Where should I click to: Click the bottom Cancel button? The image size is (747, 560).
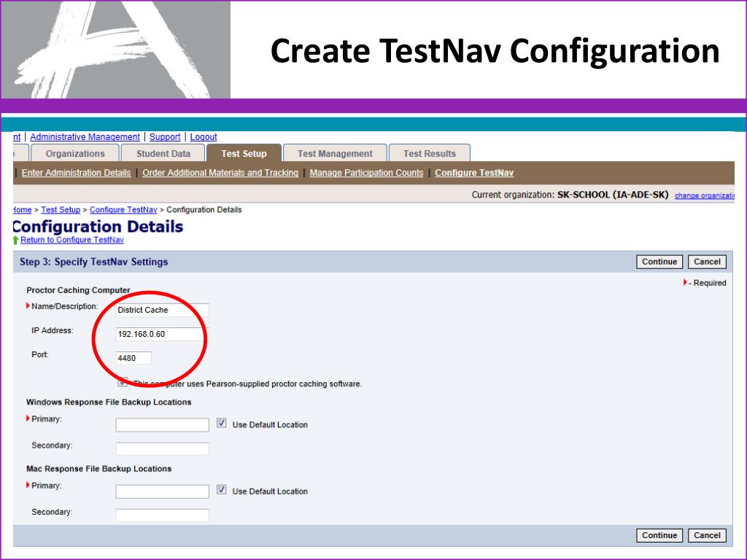coord(707,535)
